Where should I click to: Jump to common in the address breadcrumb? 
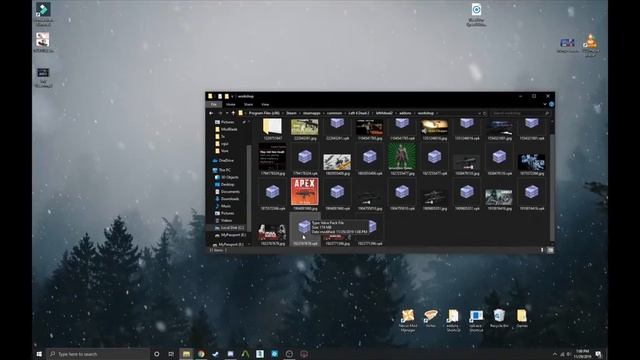[334, 113]
